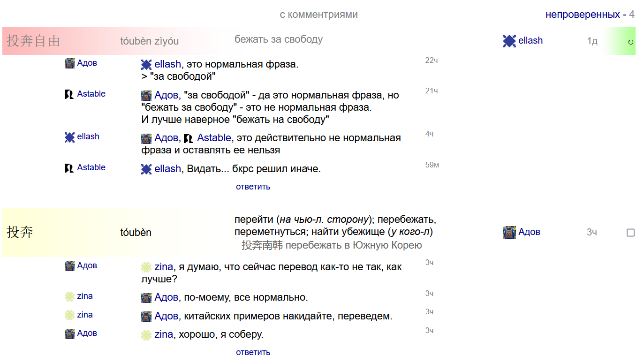
Task: Open ellash's profile name in first entry header
Action: point(530,41)
